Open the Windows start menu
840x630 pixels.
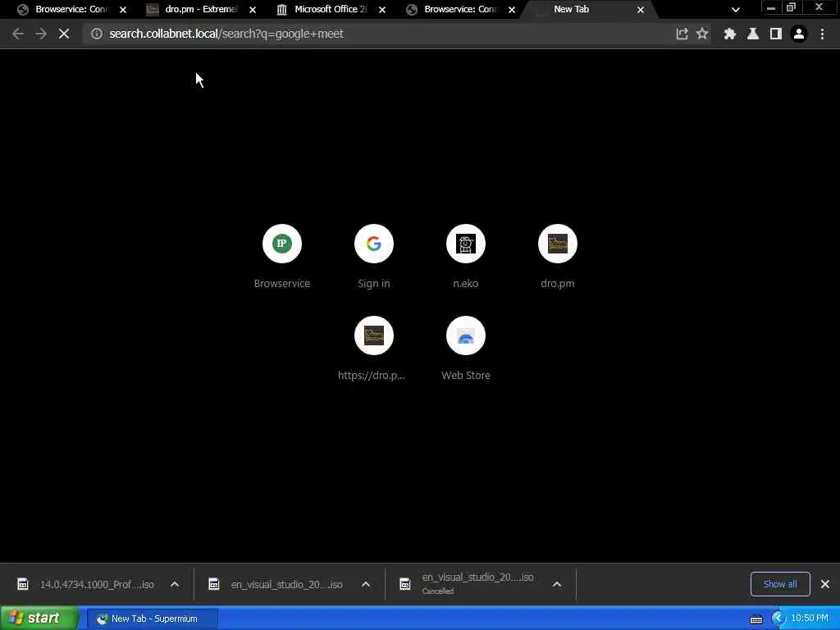pyautogui.click(x=38, y=619)
